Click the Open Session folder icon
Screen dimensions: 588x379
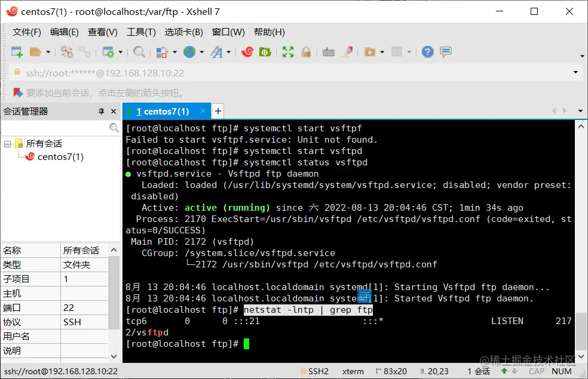point(35,52)
